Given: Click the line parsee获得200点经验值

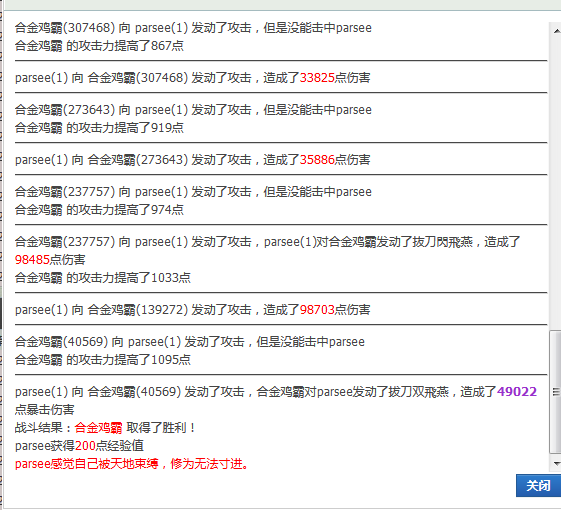Looking at the screenshot, I should point(79,446).
